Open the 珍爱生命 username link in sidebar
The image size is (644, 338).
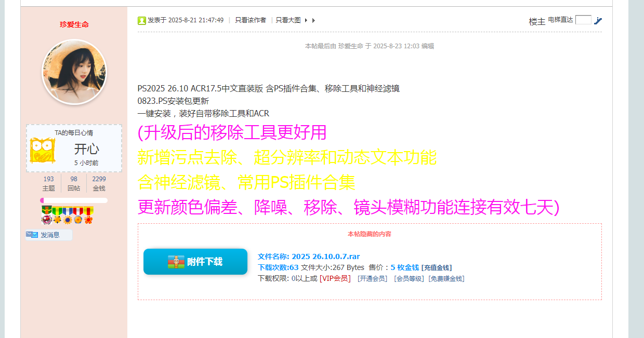pos(74,24)
